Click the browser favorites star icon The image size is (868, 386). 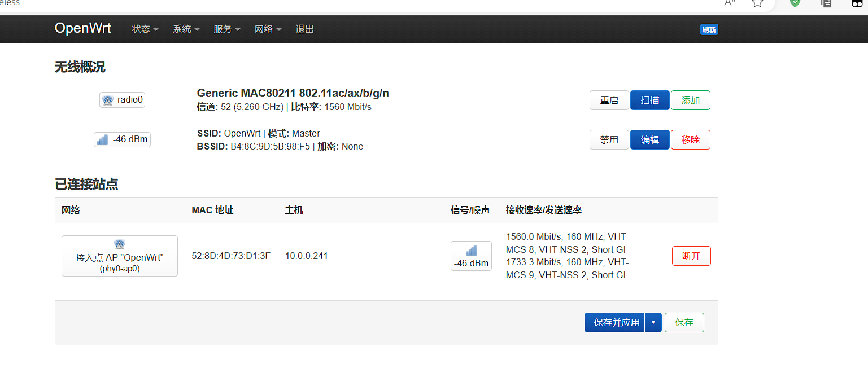757,3
